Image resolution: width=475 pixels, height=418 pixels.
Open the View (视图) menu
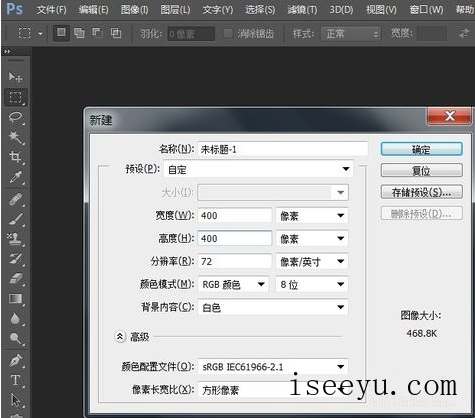tap(381, 9)
